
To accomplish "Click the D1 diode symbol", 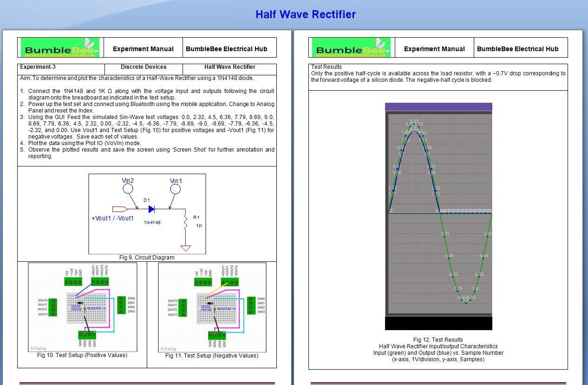I will (x=151, y=209).
